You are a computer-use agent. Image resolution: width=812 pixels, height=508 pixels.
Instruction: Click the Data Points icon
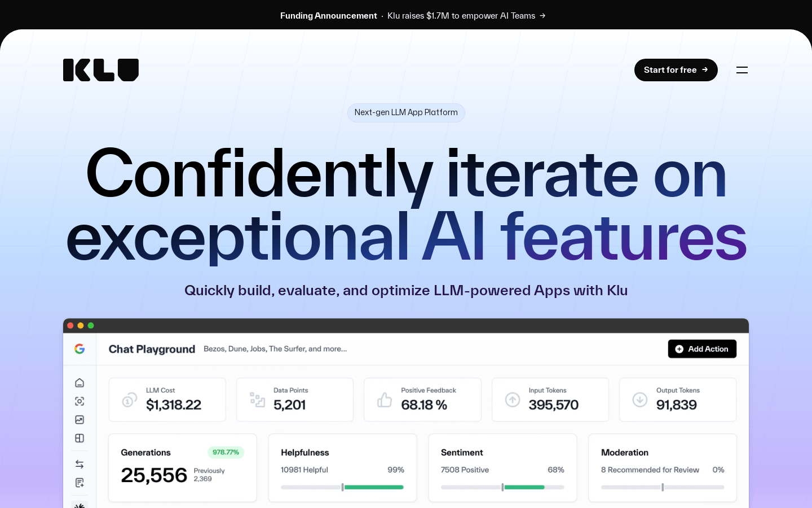[x=257, y=400]
